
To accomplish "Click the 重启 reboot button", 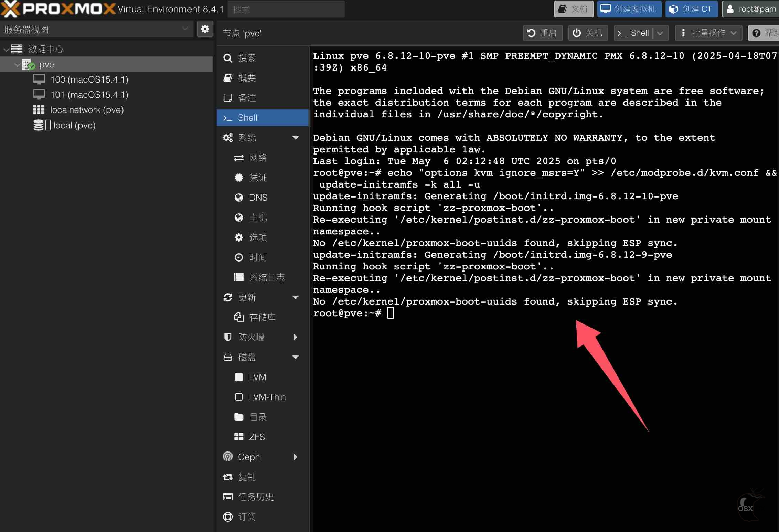I will coord(543,33).
